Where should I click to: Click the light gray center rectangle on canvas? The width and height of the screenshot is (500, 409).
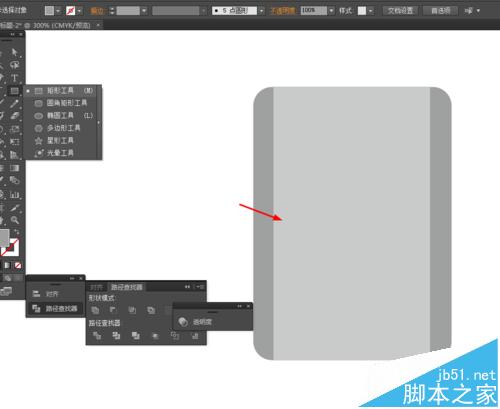352,223
